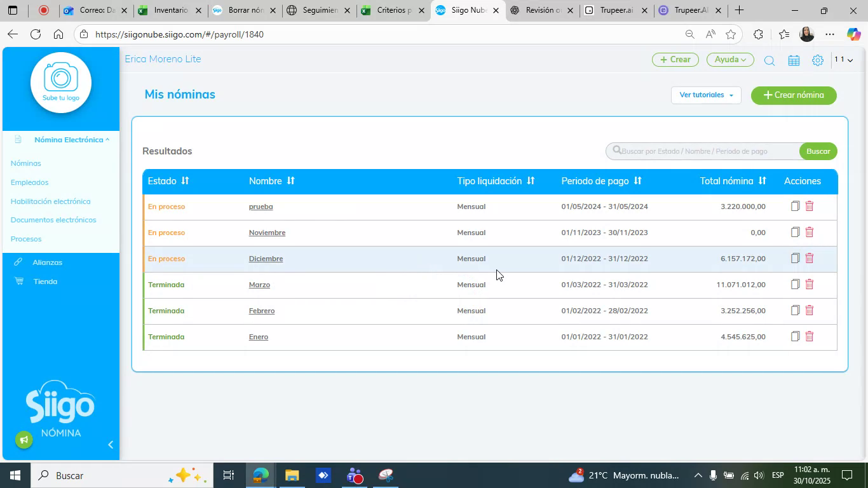Copy the Febrero payroll
Screen dimensions: 868x488
pos(795,310)
